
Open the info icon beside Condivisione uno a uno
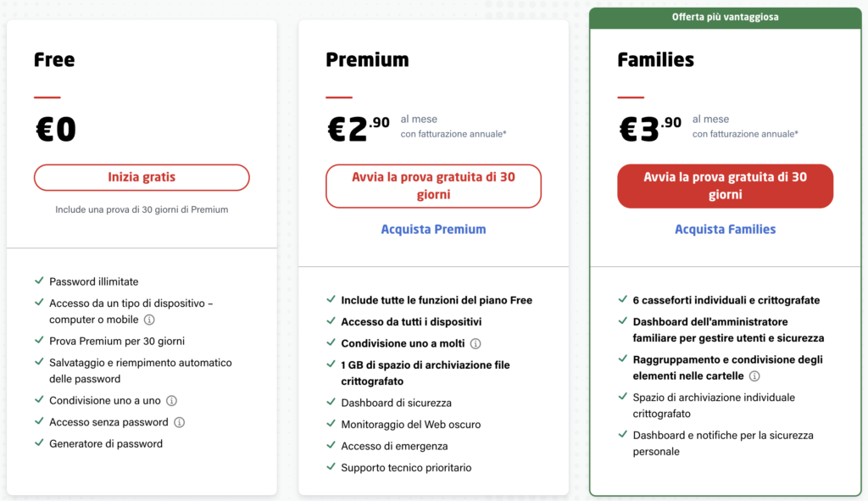coord(171,400)
